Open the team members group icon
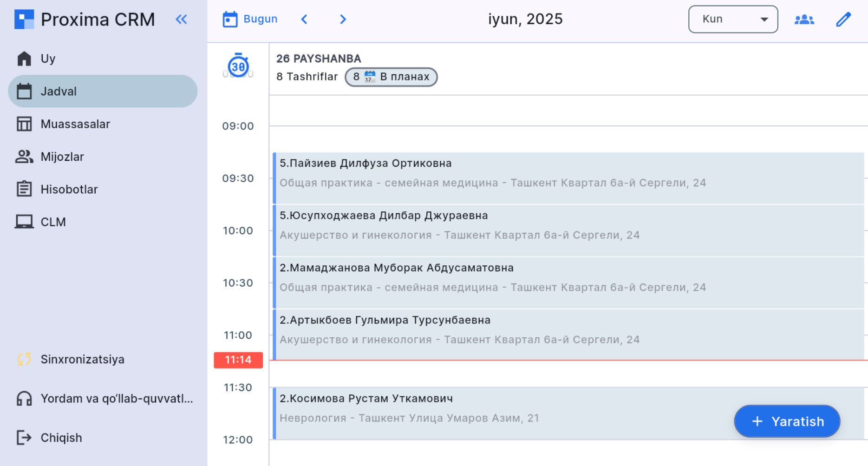 (804, 20)
